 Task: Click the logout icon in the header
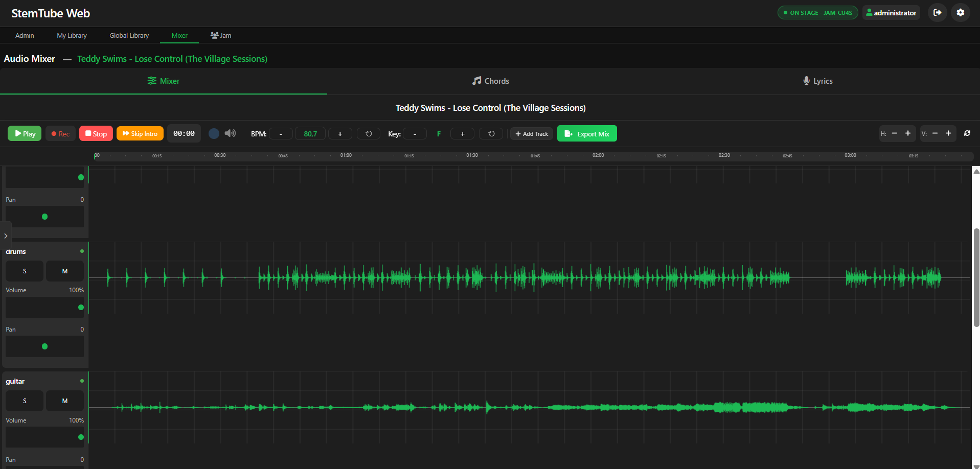pyautogui.click(x=937, y=13)
